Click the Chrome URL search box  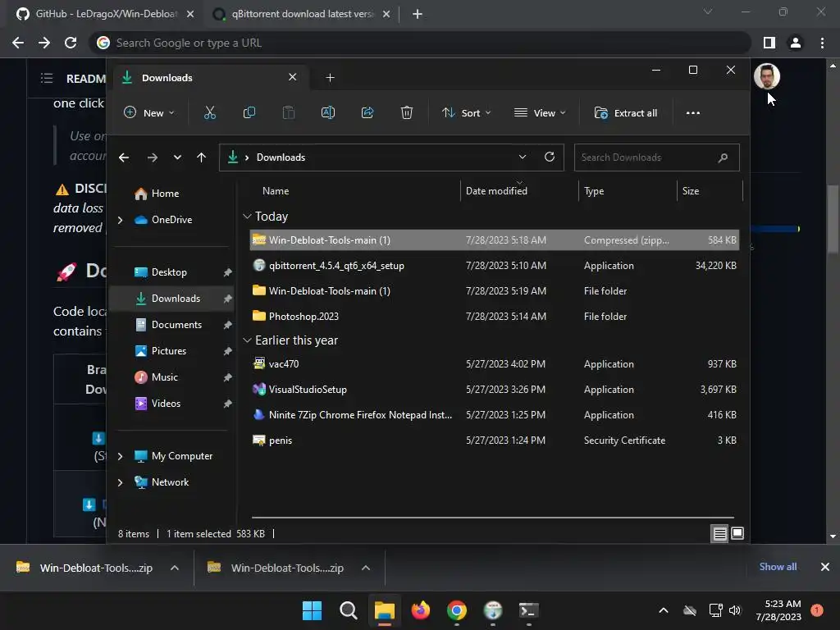[419, 43]
